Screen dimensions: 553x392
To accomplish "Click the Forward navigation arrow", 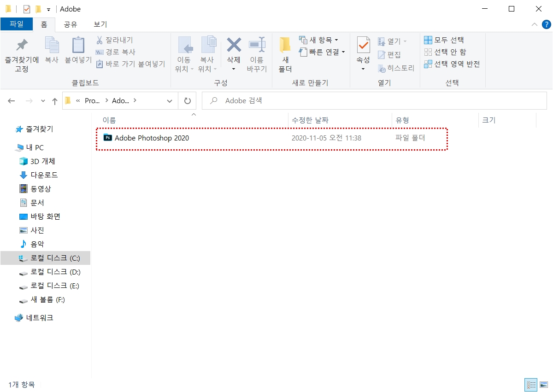I will 29,101.
